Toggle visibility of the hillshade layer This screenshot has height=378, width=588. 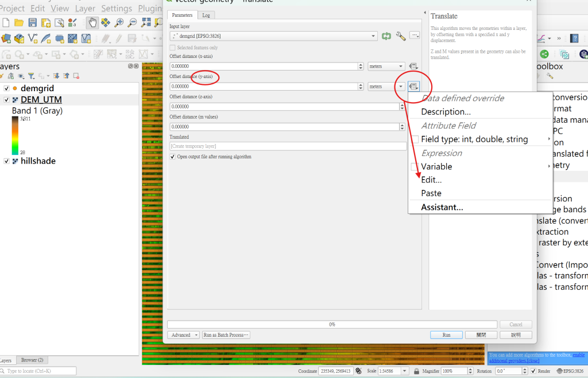(6, 161)
